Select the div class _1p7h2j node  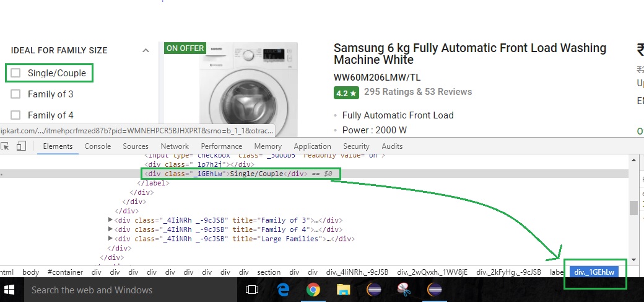199,164
